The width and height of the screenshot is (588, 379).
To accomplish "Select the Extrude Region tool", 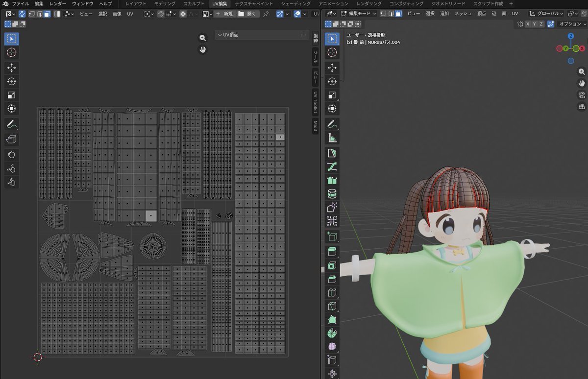I will [332, 252].
